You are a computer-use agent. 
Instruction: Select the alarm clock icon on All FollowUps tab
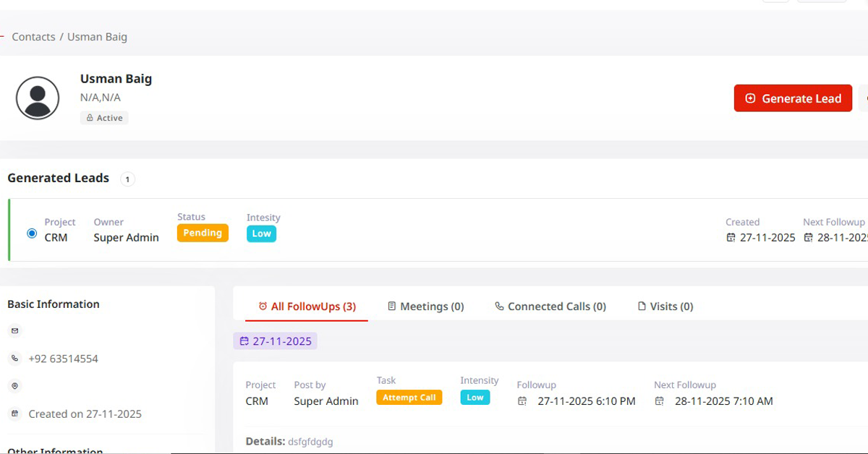[263, 306]
